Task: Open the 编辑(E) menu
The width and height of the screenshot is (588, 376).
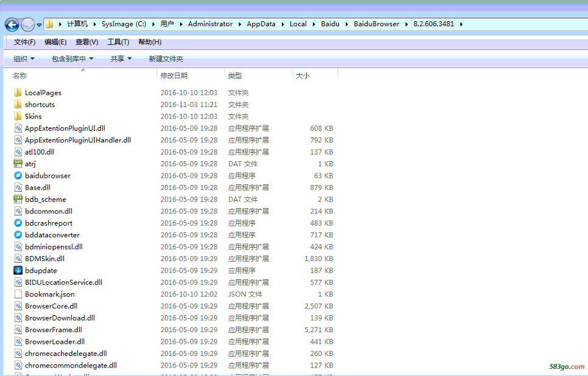Action: click(55, 42)
